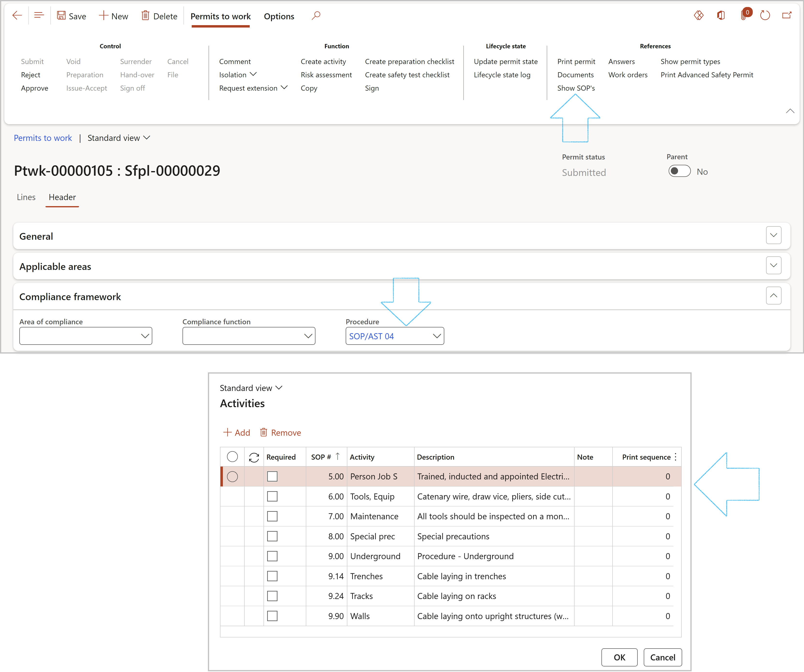The width and height of the screenshot is (804, 672).
Task: Click the open in new window icon
Action: click(x=787, y=15)
